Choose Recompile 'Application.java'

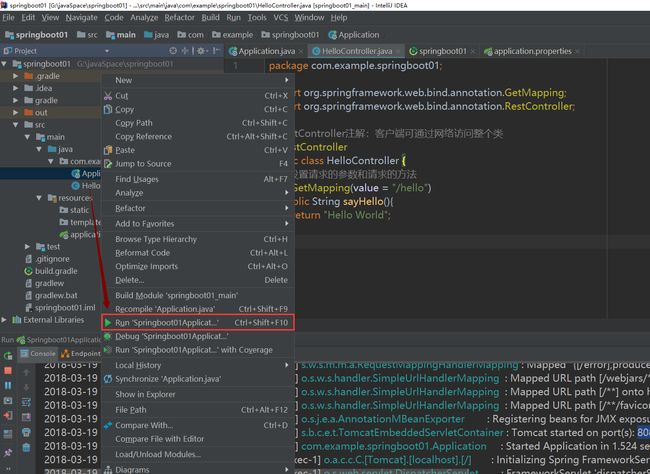pos(198,309)
